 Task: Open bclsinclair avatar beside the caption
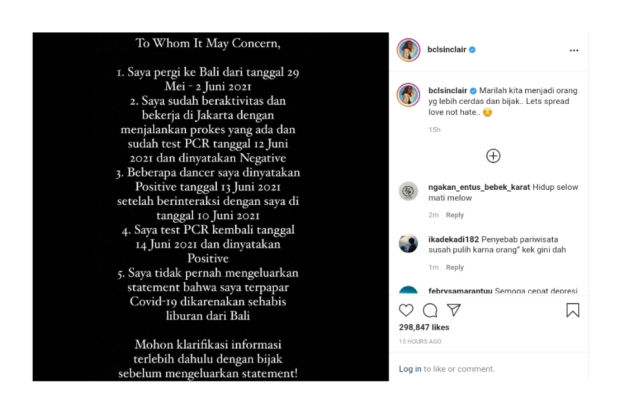point(408,95)
